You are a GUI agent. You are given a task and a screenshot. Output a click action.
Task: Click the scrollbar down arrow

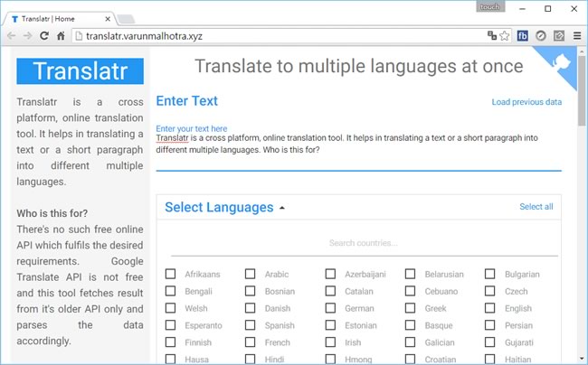click(582, 359)
